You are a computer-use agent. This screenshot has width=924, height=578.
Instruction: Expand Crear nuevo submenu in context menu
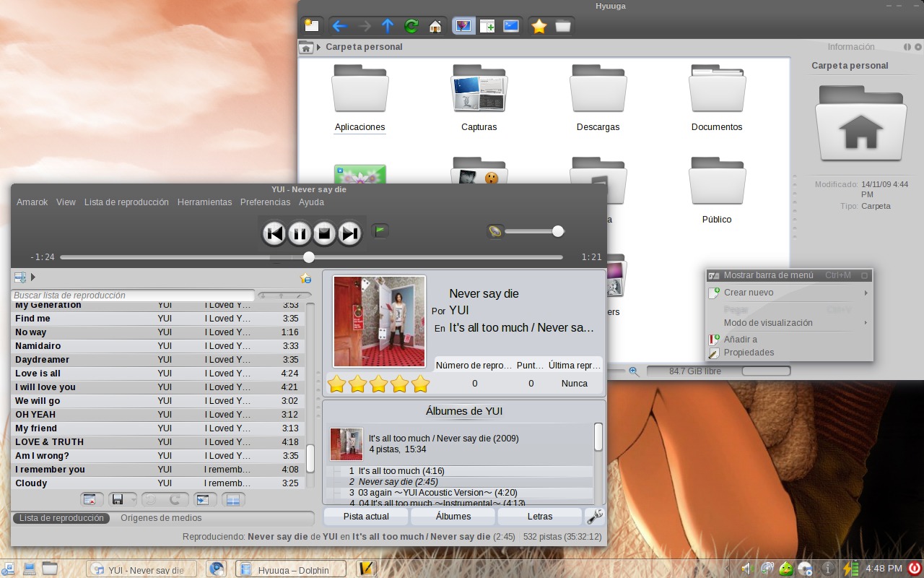click(789, 293)
